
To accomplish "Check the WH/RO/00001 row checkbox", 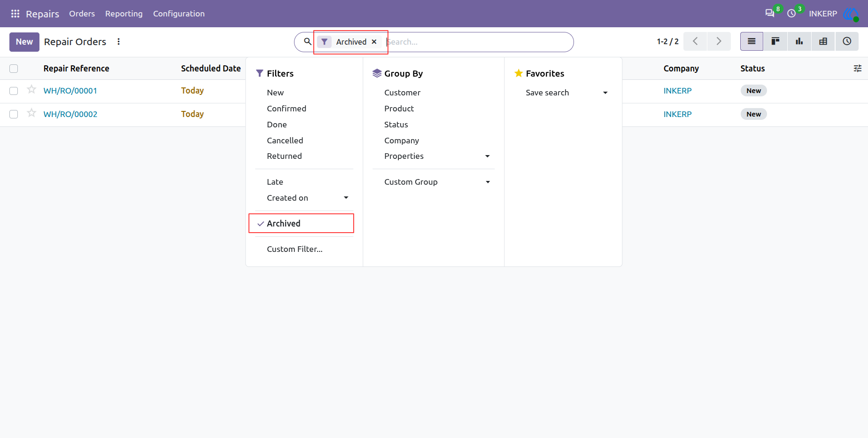I will [14, 91].
